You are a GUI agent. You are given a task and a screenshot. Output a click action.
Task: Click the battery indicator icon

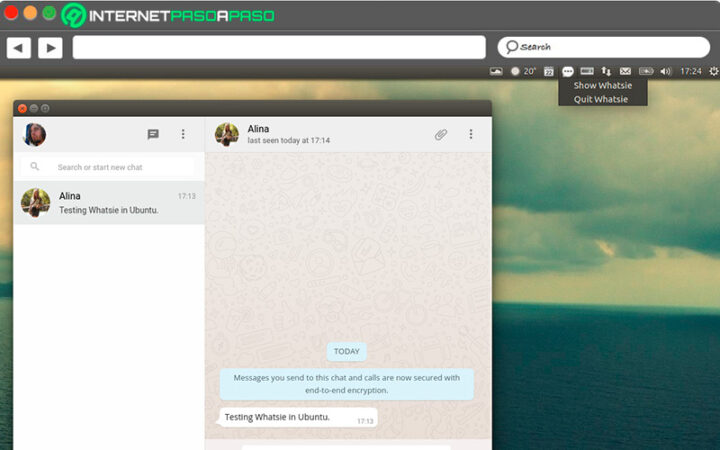(x=646, y=72)
